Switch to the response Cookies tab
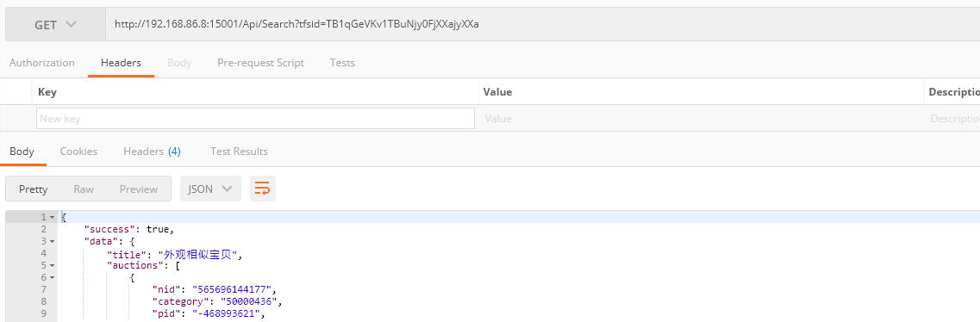The image size is (980, 322). 78,151
